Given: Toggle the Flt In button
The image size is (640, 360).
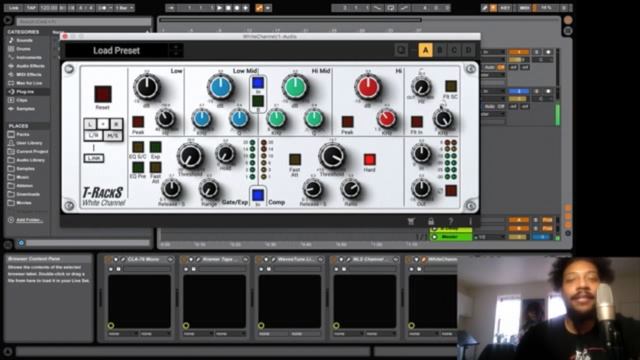Looking at the screenshot, I should (x=417, y=122).
